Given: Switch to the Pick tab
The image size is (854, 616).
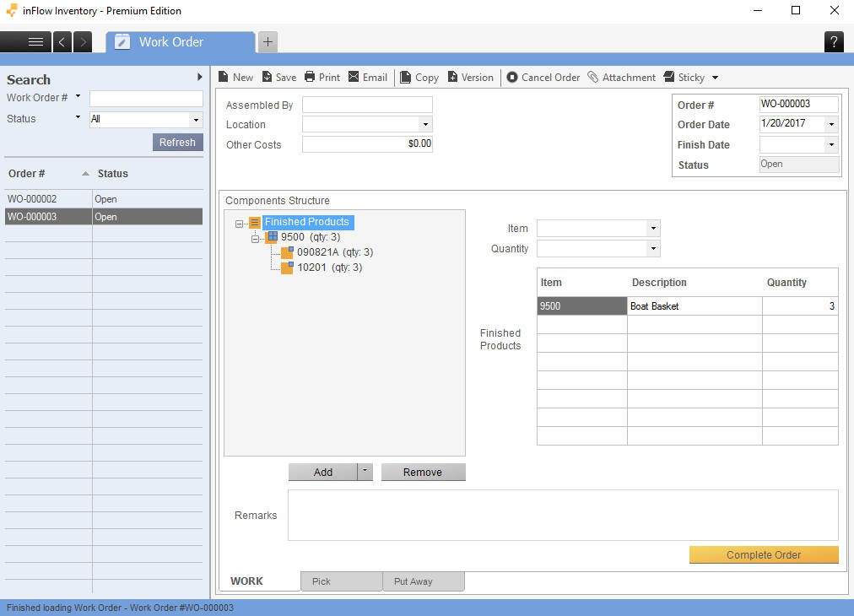Looking at the screenshot, I should (341, 581).
